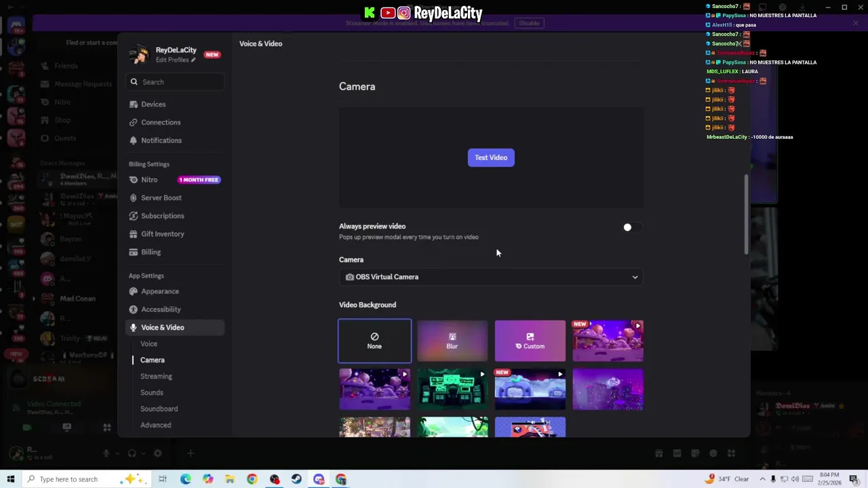Open Google Chrome from taskbar
This screenshot has width=868, height=488.
click(252, 479)
